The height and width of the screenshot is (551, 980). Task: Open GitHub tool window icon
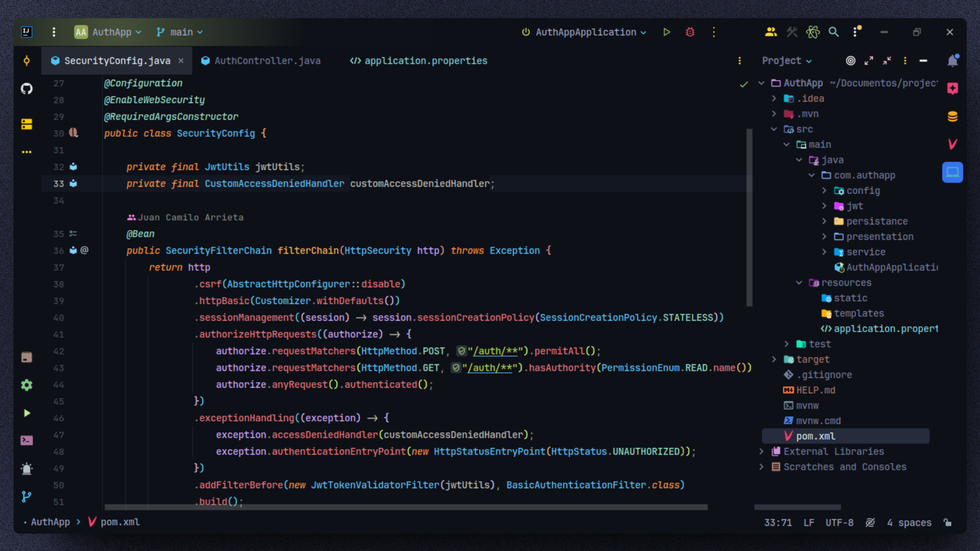[27, 89]
